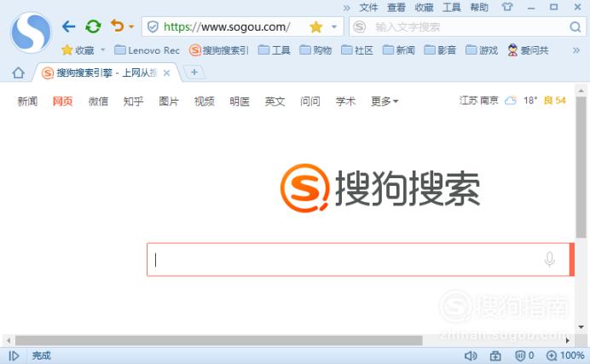The height and width of the screenshot is (364, 590).
Task: Open the 文件 menu
Action: (x=368, y=8)
